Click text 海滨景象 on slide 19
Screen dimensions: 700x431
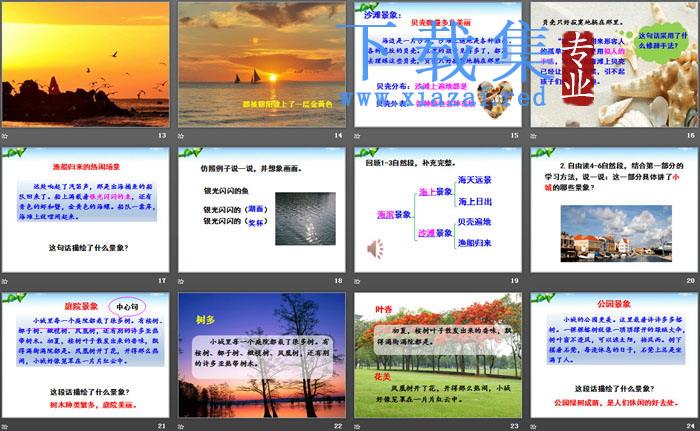394,215
